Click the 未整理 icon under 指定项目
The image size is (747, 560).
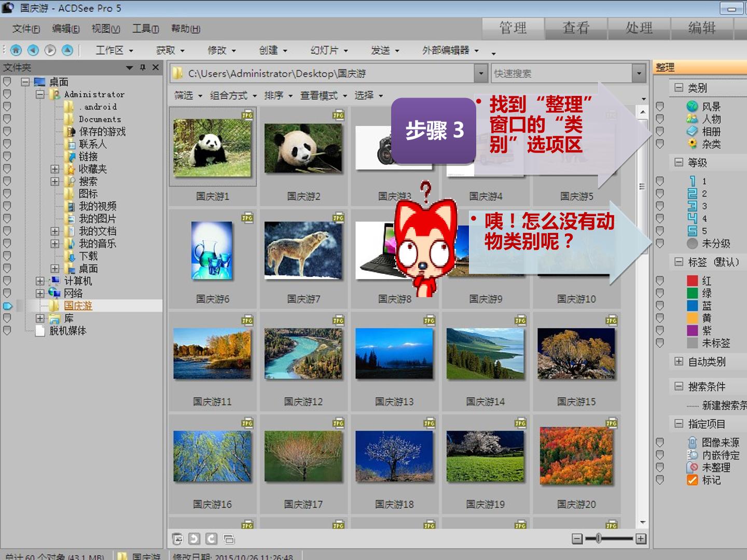coord(692,467)
